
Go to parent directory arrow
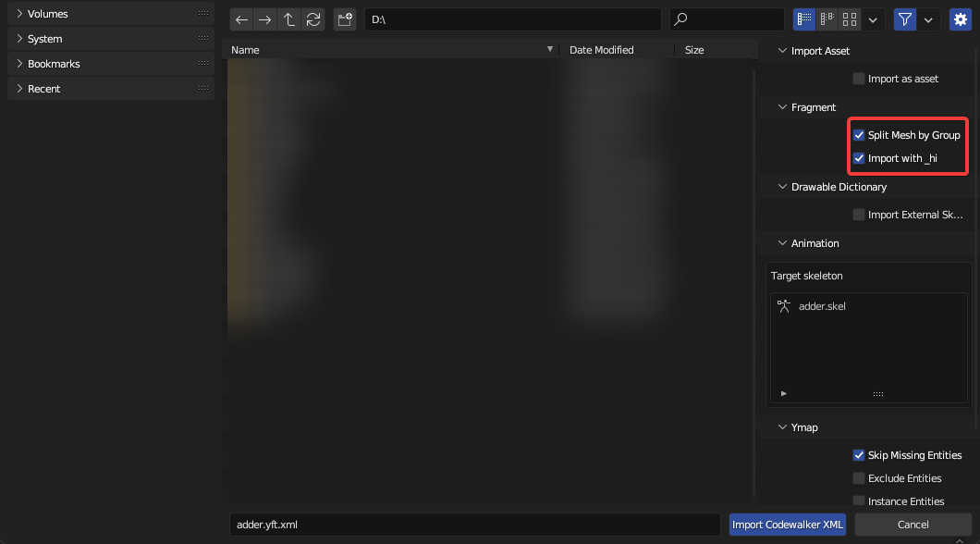click(289, 19)
